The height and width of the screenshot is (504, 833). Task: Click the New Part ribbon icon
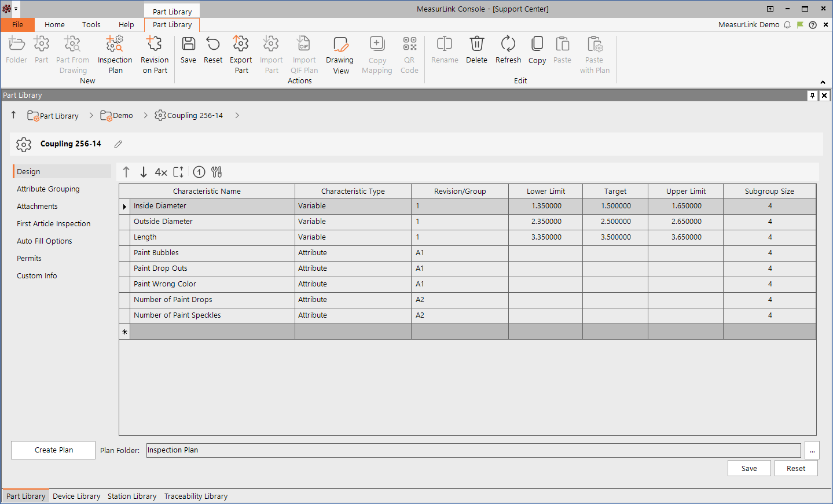pos(42,44)
